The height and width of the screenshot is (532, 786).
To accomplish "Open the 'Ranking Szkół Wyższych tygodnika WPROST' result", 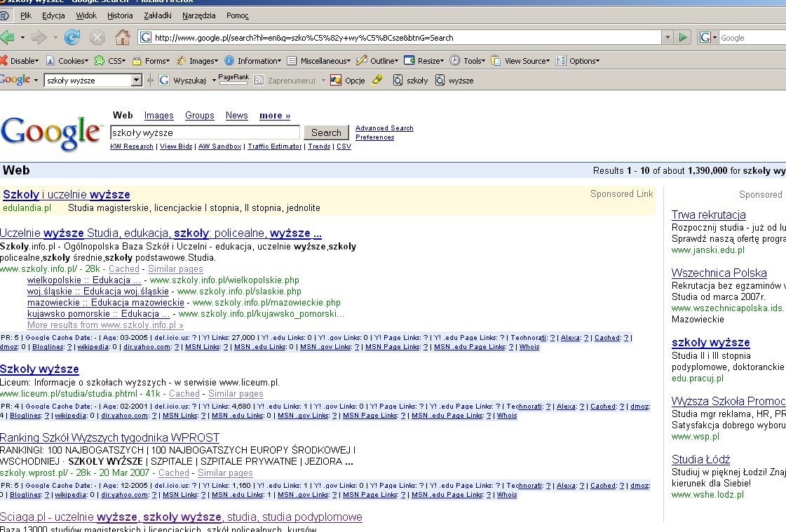I will [x=110, y=438].
